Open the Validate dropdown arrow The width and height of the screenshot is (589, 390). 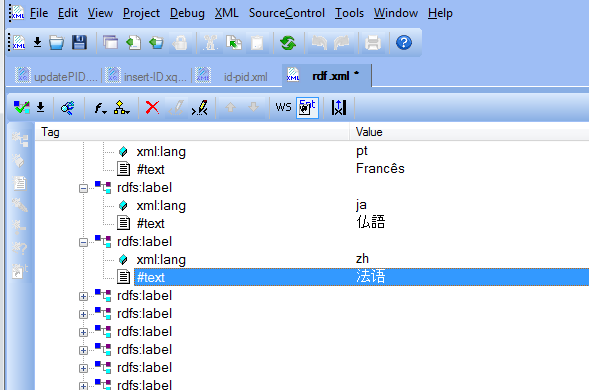click(41, 108)
